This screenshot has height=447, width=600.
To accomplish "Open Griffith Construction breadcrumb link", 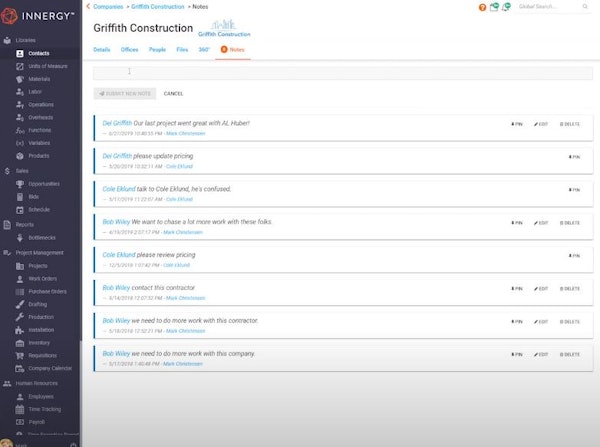I will coord(158,7).
